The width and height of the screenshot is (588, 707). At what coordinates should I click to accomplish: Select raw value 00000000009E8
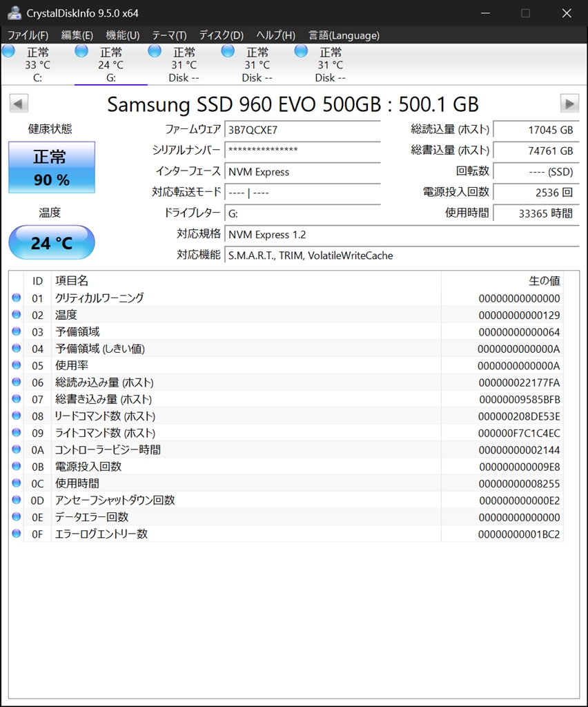(x=520, y=467)
